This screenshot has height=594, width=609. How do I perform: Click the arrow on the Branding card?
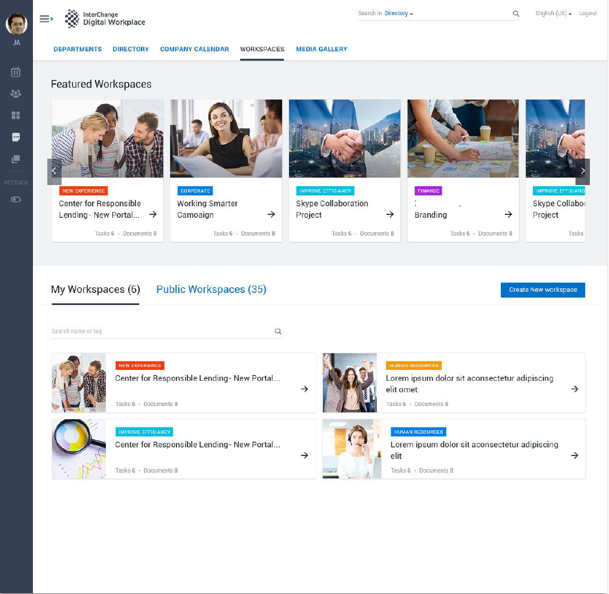508,214
